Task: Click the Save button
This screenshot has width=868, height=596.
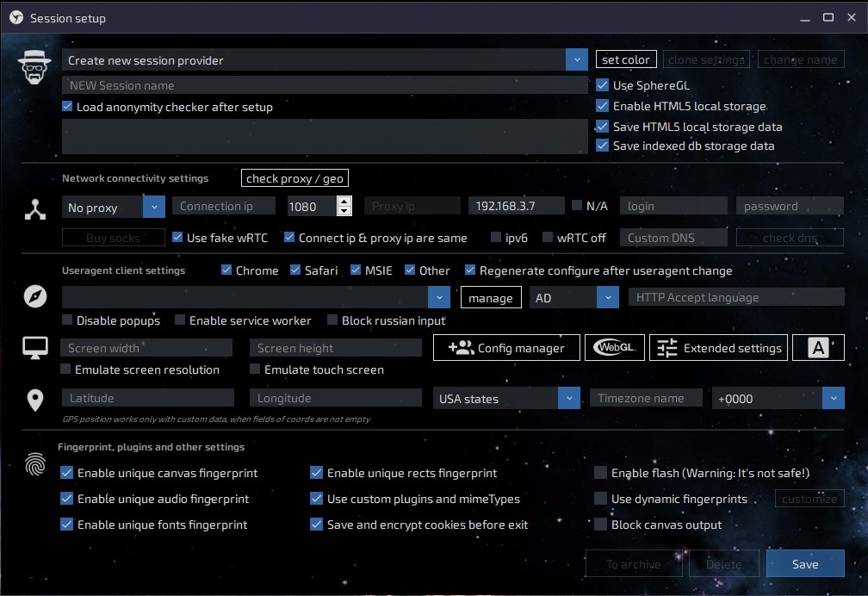Action: click(805, 564)
